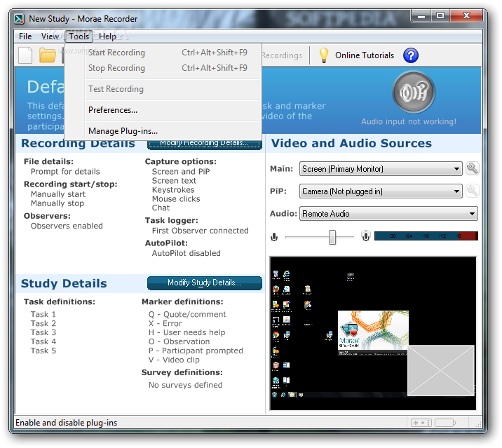Open Main source settings wrench icon
The height and width of the screenshot is (448, 502).
pyautogui.click(x=473, y=168)
